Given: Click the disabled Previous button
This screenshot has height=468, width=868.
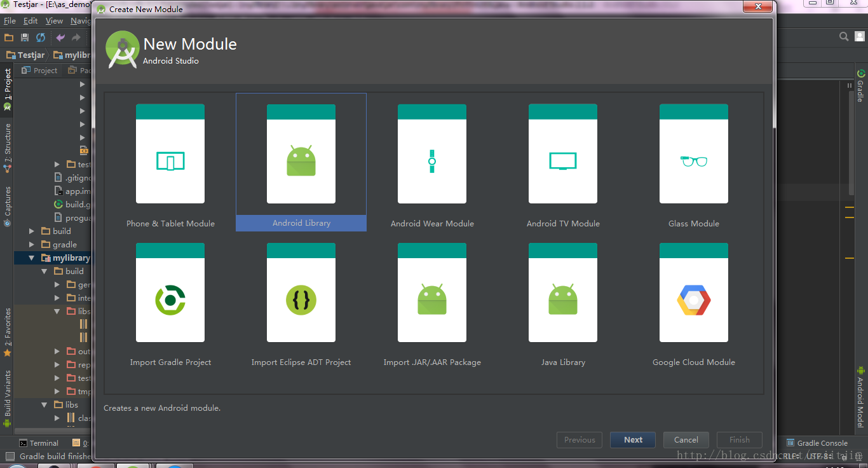Looking at the screenshot, I should coord(580,439).
